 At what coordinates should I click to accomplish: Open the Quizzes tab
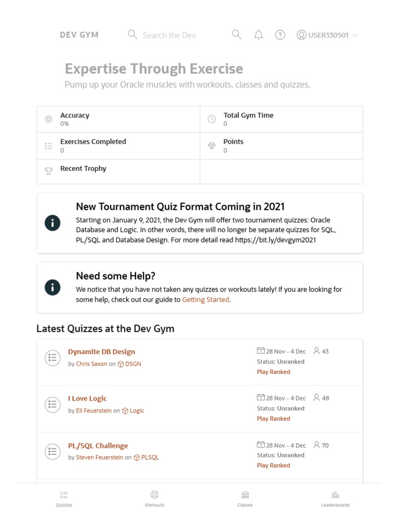point(64,499)
